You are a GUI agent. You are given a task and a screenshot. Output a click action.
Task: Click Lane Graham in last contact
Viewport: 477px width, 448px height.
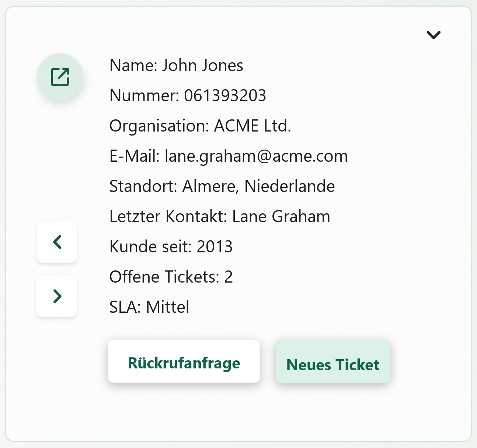click(281, 217)
